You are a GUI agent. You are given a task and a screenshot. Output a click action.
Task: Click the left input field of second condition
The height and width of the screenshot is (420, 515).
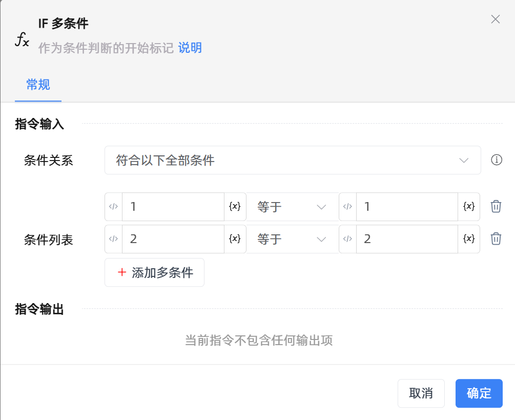click(173, 239)
